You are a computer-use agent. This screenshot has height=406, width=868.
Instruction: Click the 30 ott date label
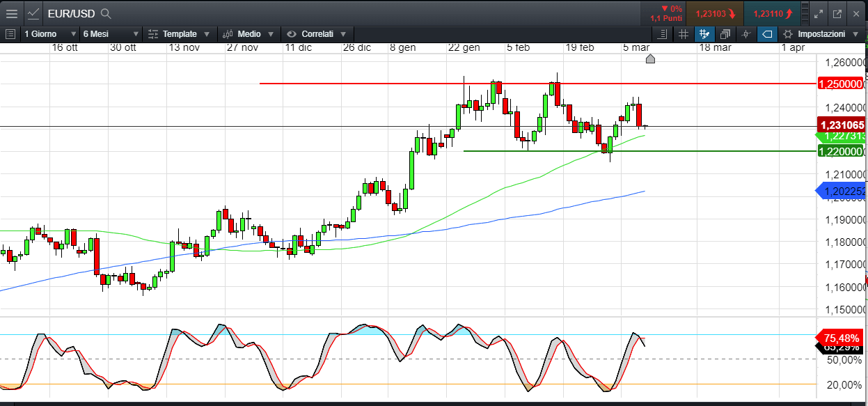123,47
